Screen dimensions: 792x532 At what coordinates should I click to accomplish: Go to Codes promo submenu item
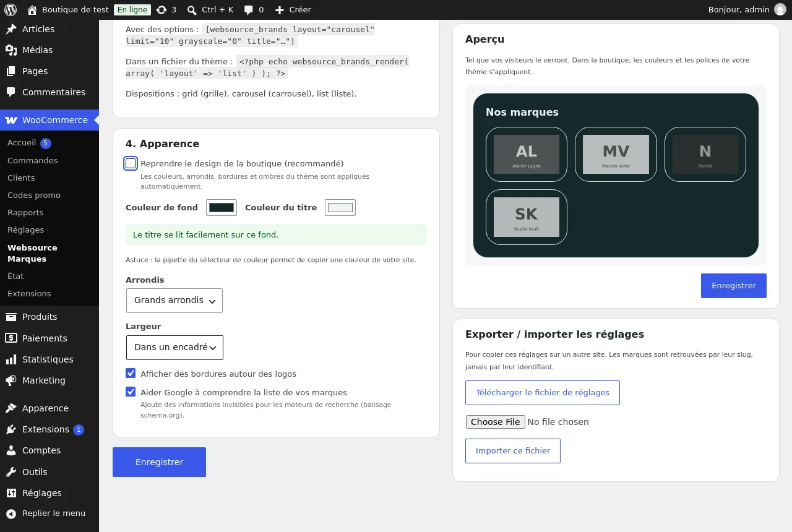[x=34, y=195]
